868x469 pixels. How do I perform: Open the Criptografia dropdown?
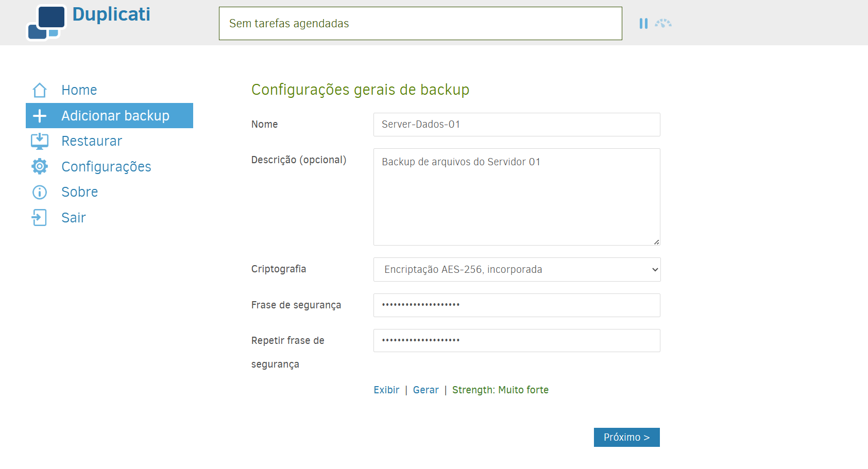point(517,270)
